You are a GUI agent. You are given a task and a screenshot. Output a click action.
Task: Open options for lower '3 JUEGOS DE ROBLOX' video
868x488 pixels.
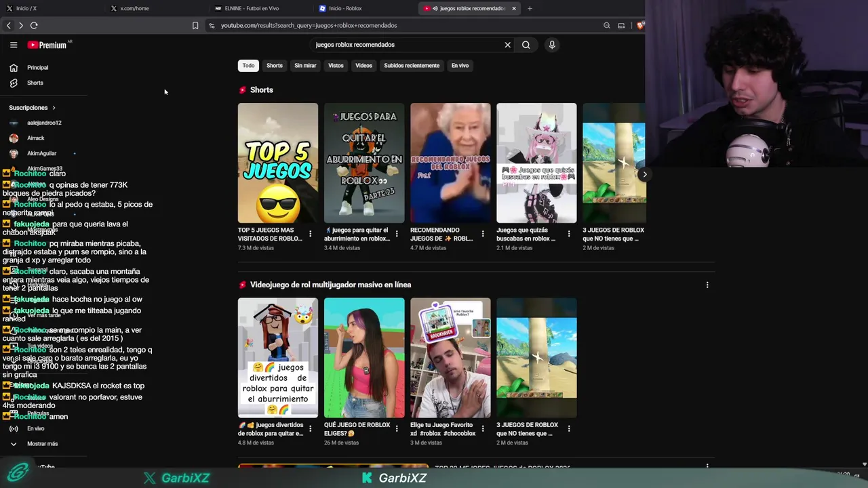click(569, 429)
